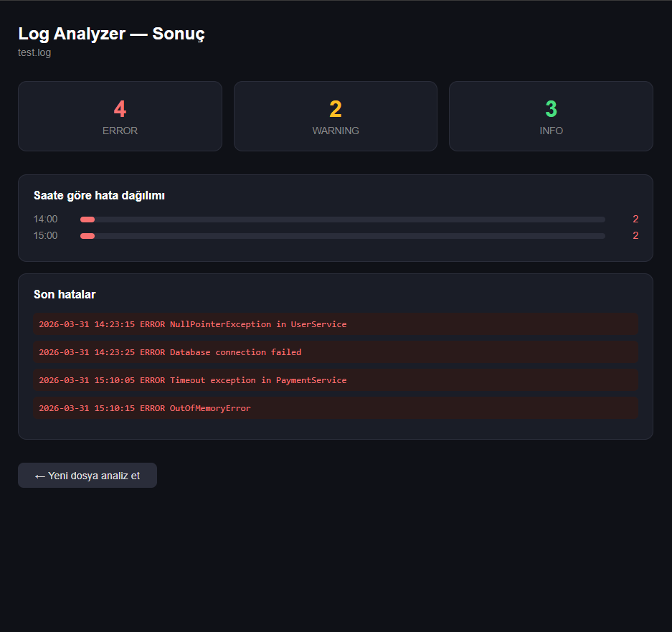Click the 15:00 hour label

pyautogui.click(x=45, y=235)
